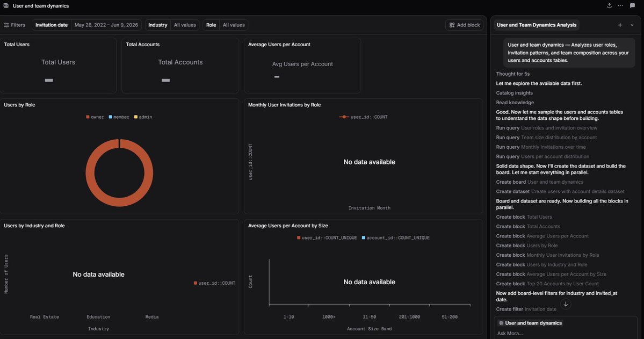This screenshot has height=339, width=644.
Task: Open the more options ellipsis menu
Action: coord(620,6)
